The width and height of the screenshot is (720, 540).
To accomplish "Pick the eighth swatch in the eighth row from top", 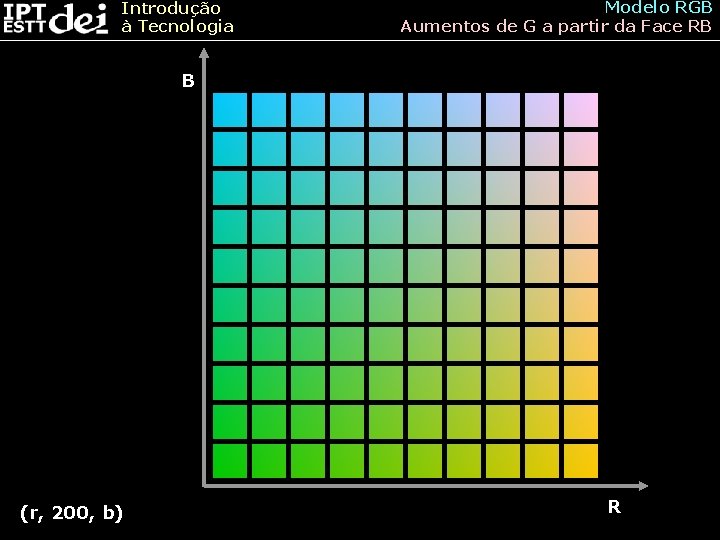I will tap(503, 382).
